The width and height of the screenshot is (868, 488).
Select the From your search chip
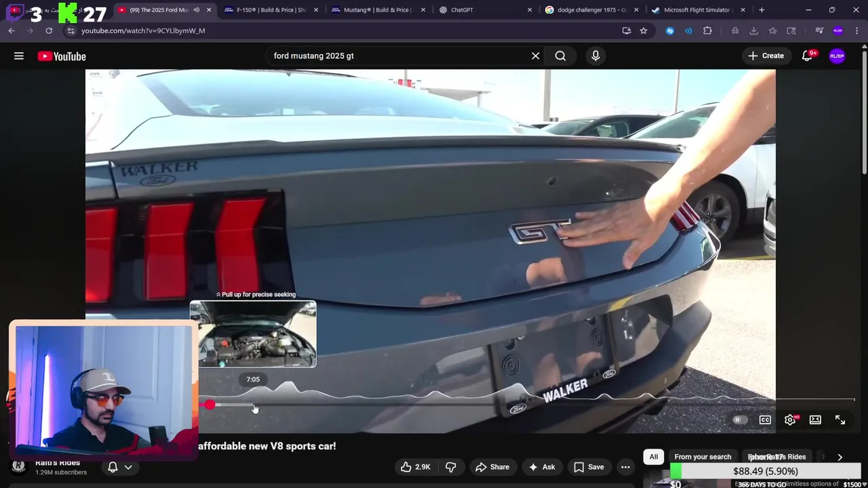[x=703, y=457]
